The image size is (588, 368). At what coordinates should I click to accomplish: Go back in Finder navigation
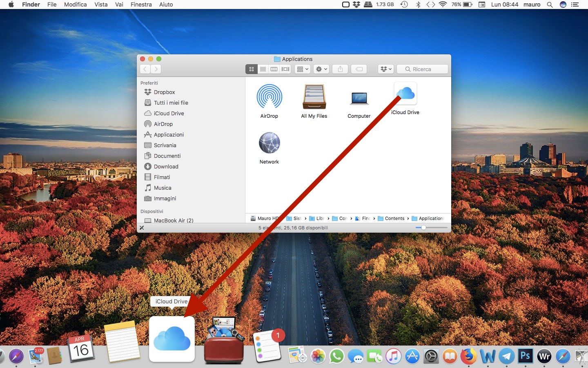[x=145, y=69]
